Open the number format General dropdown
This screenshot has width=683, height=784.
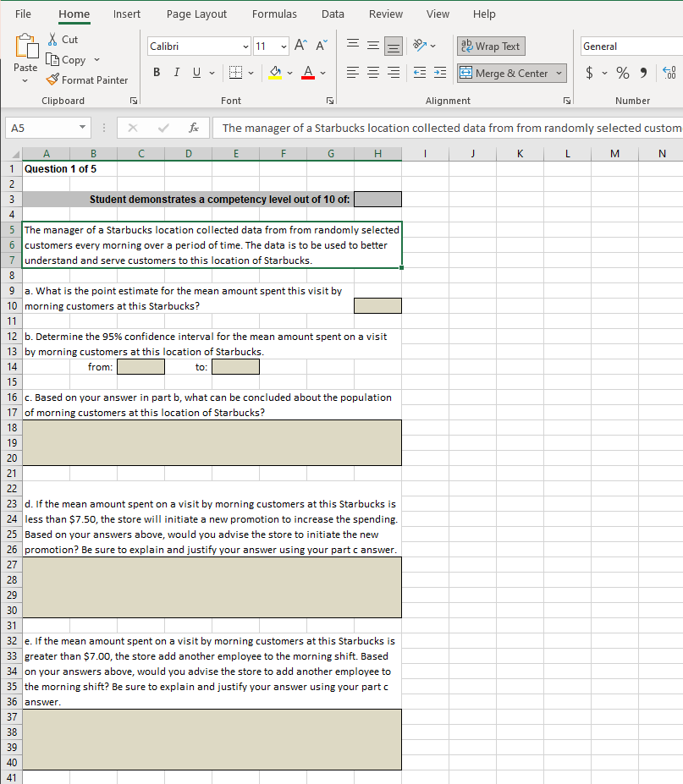click(631, 46)
